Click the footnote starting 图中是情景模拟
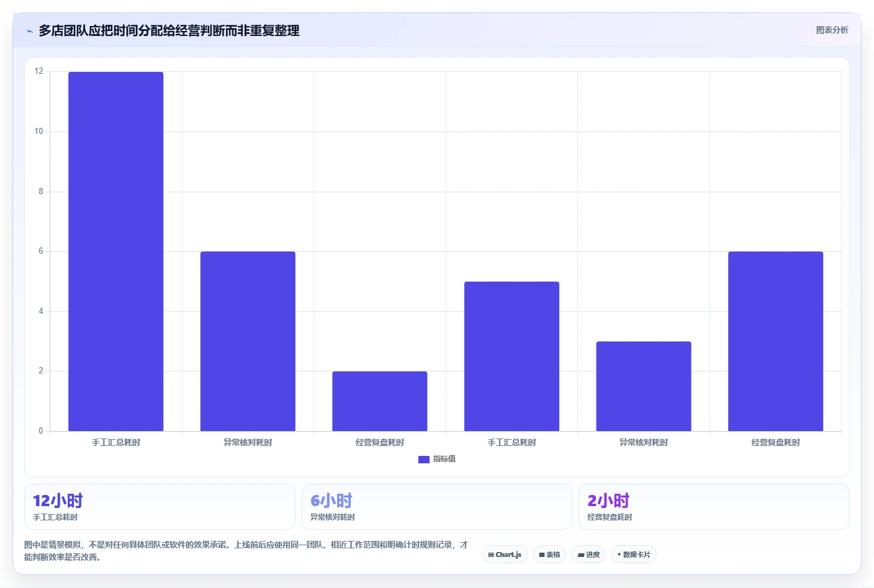This screenshot has width=874, height=588. (246, 551)
